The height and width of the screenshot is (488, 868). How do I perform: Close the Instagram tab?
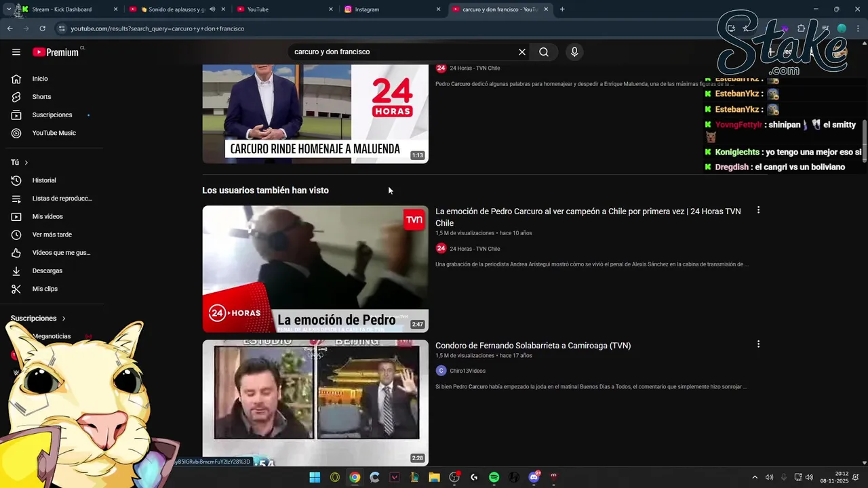point(438,9)
